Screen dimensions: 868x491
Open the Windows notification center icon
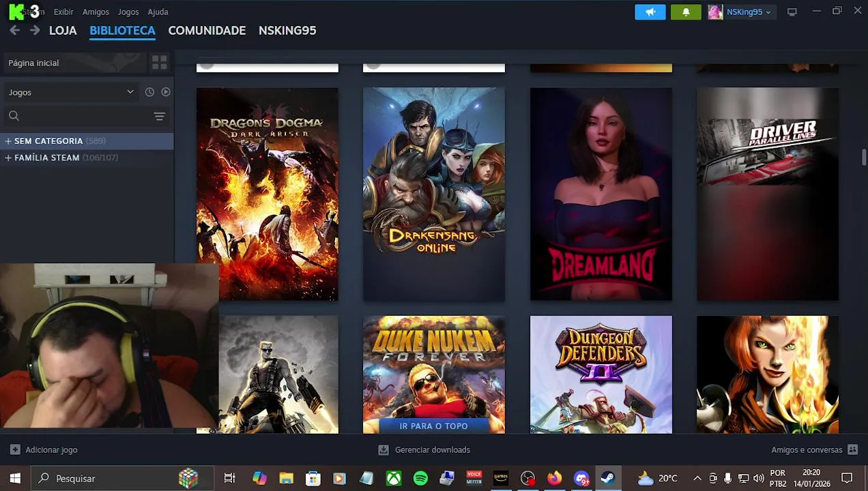(847, 479)
